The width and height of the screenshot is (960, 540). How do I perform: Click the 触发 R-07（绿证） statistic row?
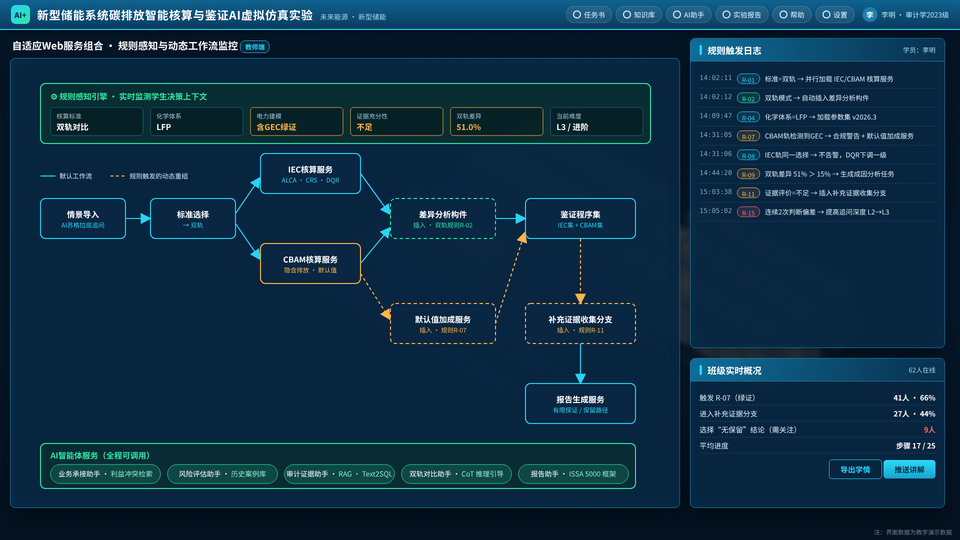[817, 398]
